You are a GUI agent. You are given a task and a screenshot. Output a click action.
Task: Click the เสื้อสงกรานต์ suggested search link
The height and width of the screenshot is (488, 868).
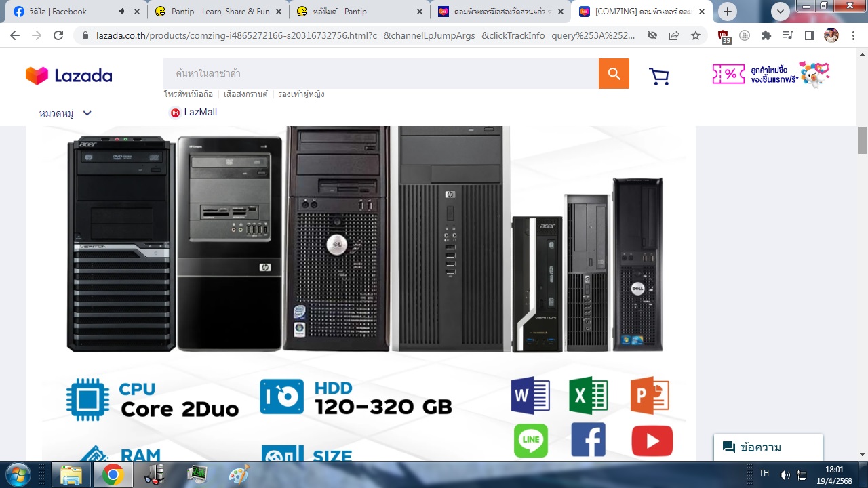click(245, 94)
